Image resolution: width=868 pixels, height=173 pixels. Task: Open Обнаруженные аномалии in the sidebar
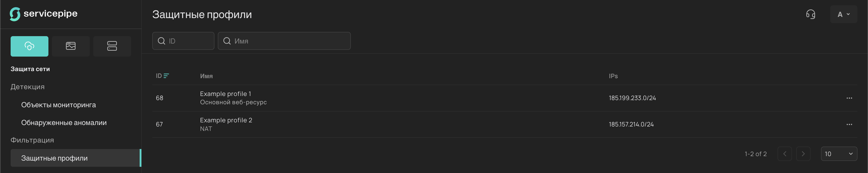(x=64, y=123)
